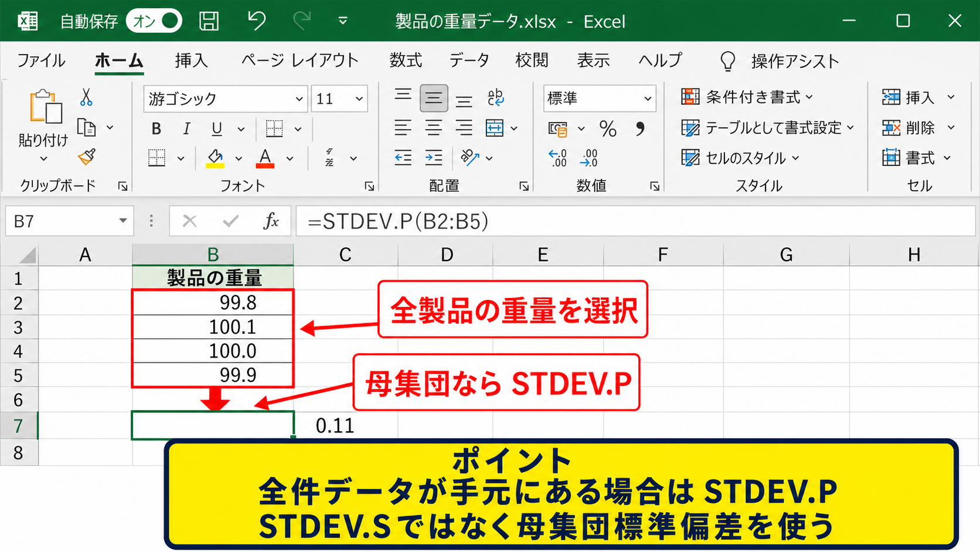980x552 pixels.
Task: Open テーブルとして書式設定 menu
Action: (768, 127)
